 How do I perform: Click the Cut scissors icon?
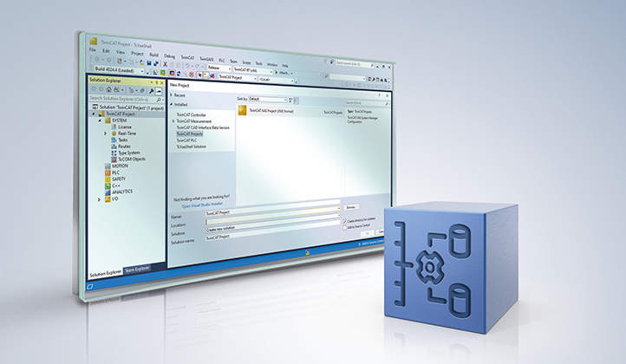pyautogui.click(x=166, y=64)
